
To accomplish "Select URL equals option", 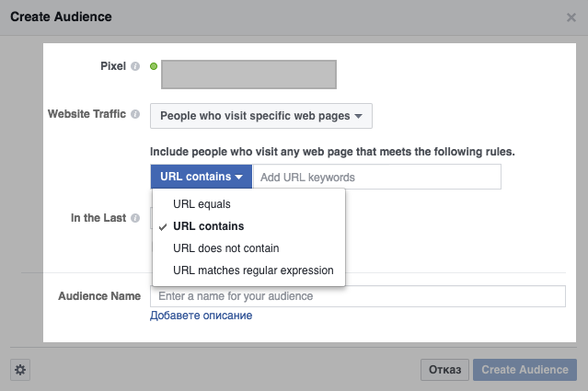I will pyautogui.click(x=248, y=204).
